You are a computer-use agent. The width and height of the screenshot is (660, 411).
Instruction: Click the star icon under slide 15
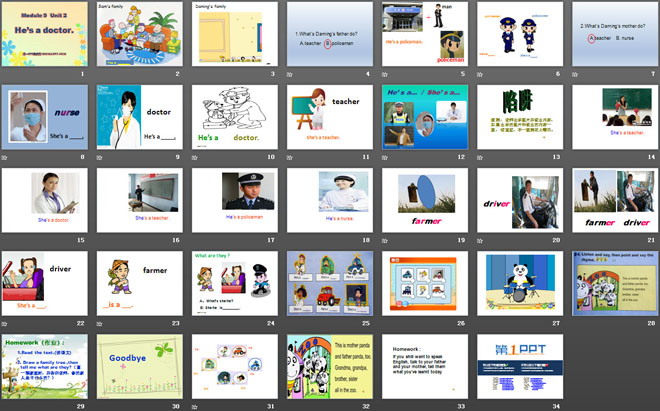click(x=6, y=241)
